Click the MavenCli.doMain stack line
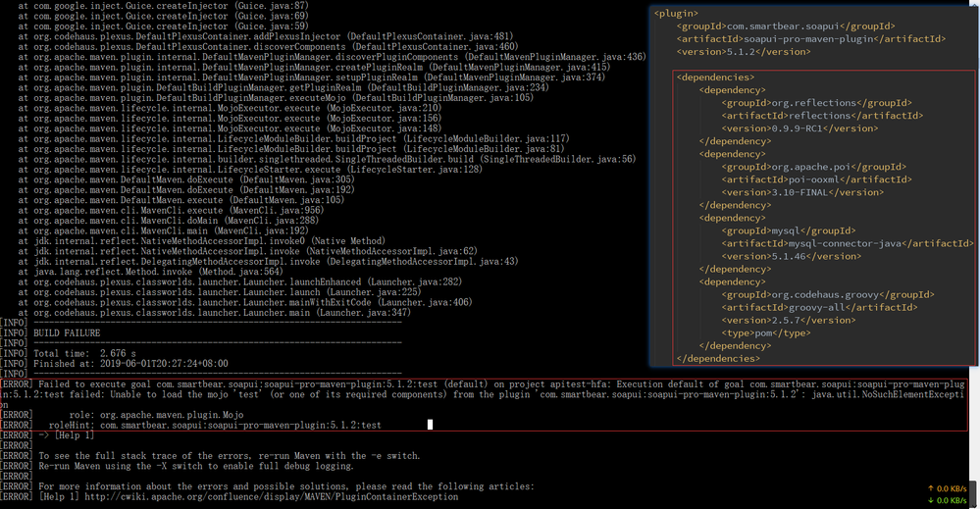This screenshot has height=509, width=980. click(x=168, y=221)
